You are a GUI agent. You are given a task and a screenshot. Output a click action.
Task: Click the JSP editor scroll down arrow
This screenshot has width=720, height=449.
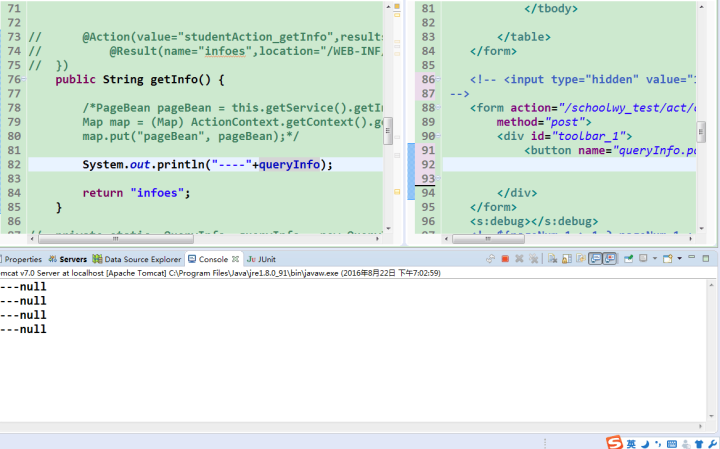[x=701, y=228]
